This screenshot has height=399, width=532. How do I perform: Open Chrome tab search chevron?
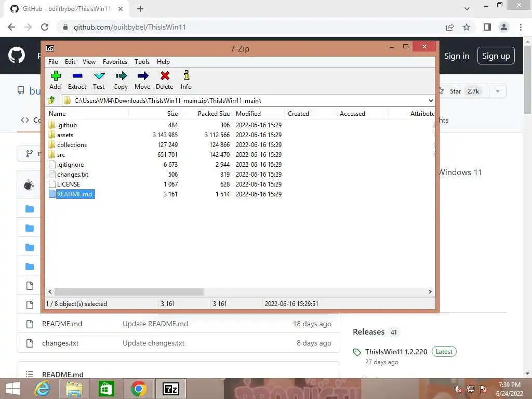[x=467, y=9]
